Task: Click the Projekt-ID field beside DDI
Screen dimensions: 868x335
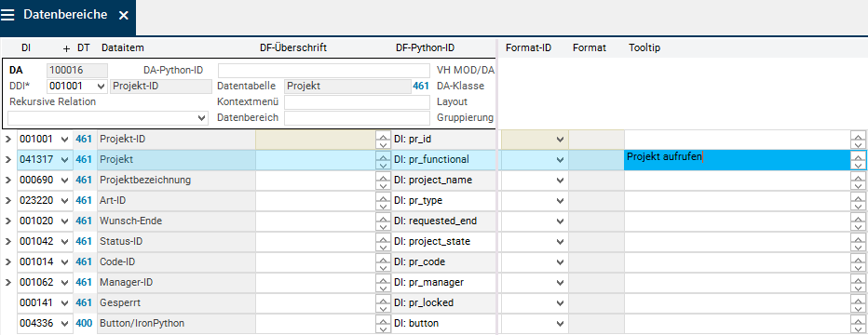Action: point(161,87)
